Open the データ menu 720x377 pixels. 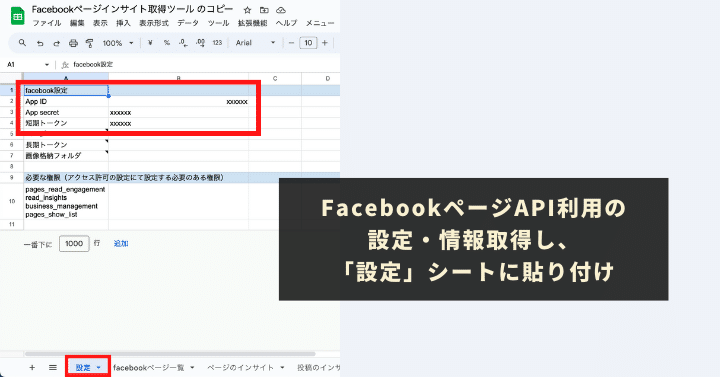click(x=188, y=23)
